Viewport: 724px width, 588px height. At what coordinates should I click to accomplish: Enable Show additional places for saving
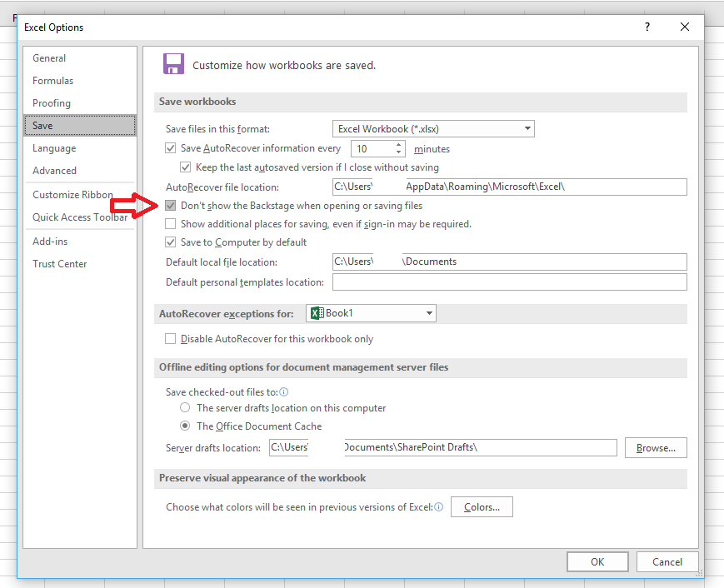point(171,224)
